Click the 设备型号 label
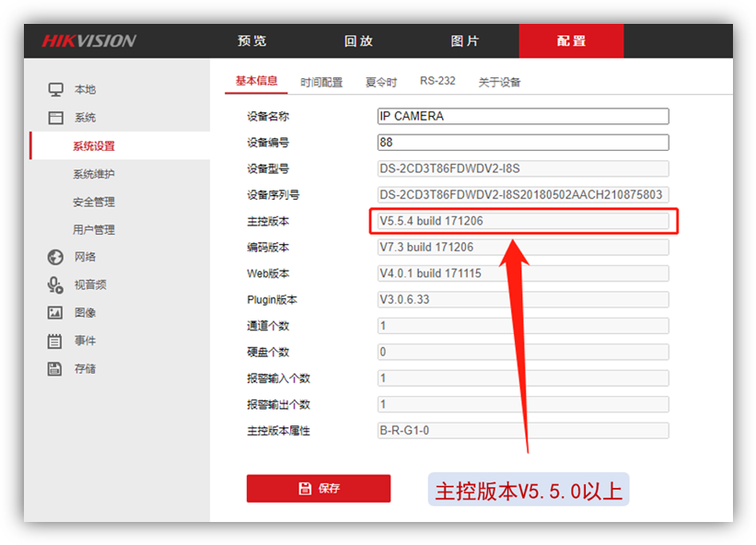The image size is (756, 545). [x=268, y=169]
